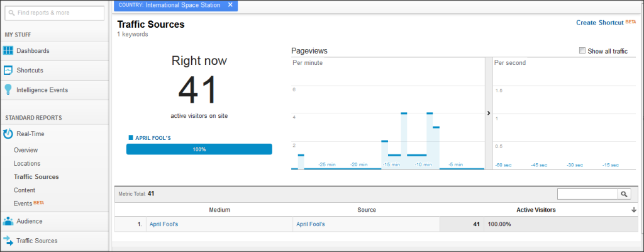Click the APRIL FOOL'S legend label
The width and height of the screenshot is (644, 252).
click(153, 138)
